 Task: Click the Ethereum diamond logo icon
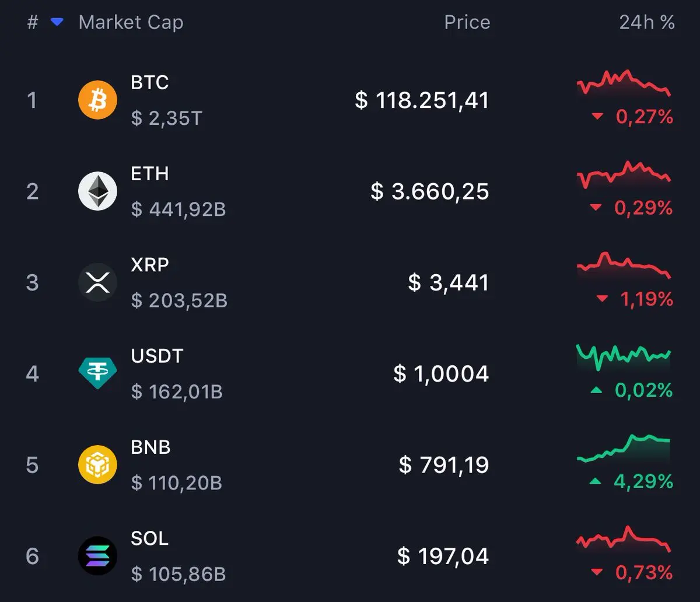click(x=97, y=191)
